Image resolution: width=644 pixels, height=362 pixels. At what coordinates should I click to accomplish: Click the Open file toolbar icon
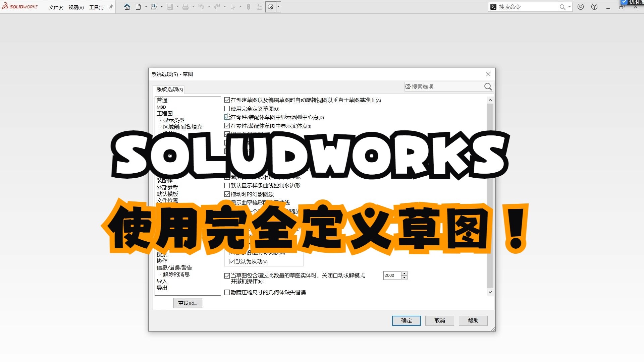[x=154, y=6]
